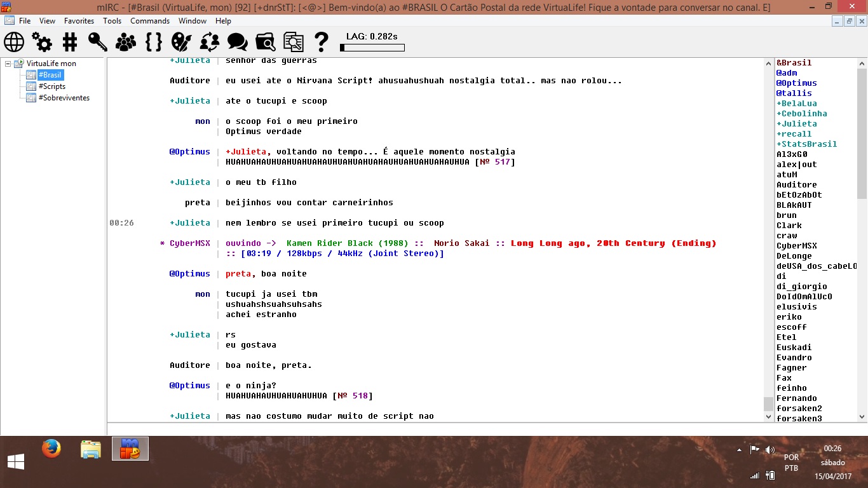
Task: Show hidden tray icons arrow
Action: (739, 450)
